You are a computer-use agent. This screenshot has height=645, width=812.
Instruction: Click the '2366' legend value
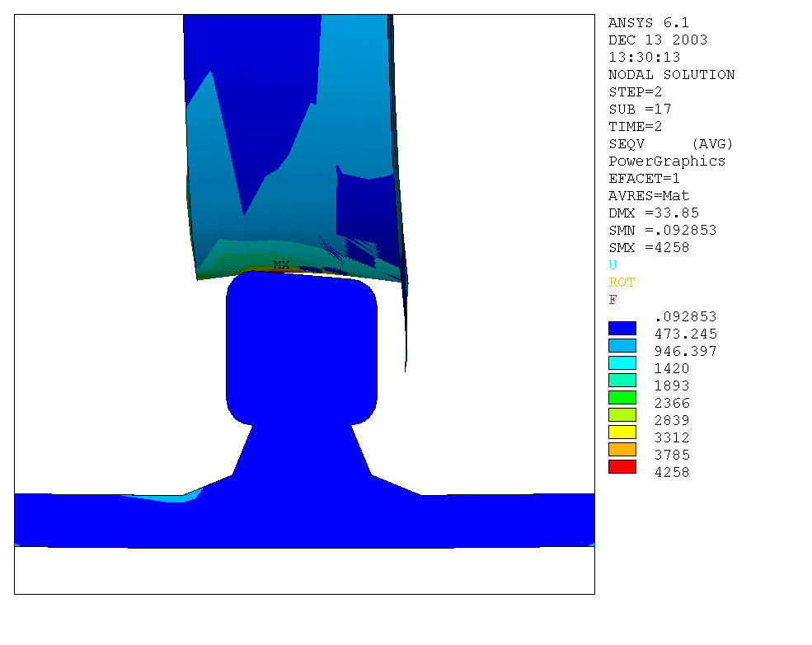672,404
